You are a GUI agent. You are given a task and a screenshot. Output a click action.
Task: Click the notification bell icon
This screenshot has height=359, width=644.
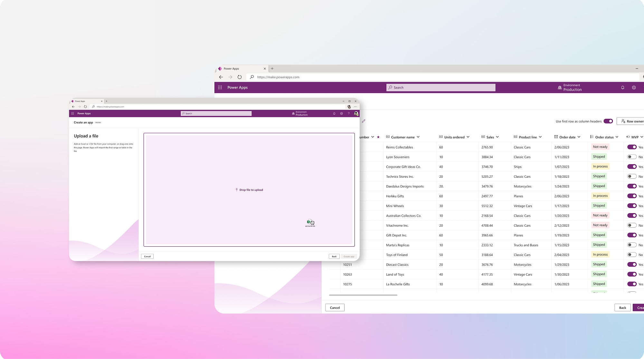point(623,88)
